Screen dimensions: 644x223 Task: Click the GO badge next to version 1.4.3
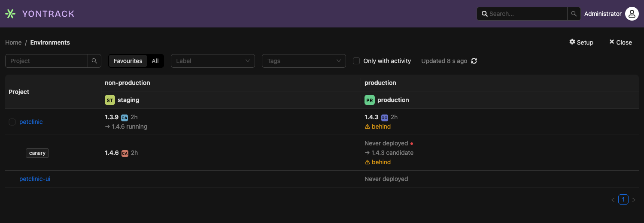tap(385, 118)
